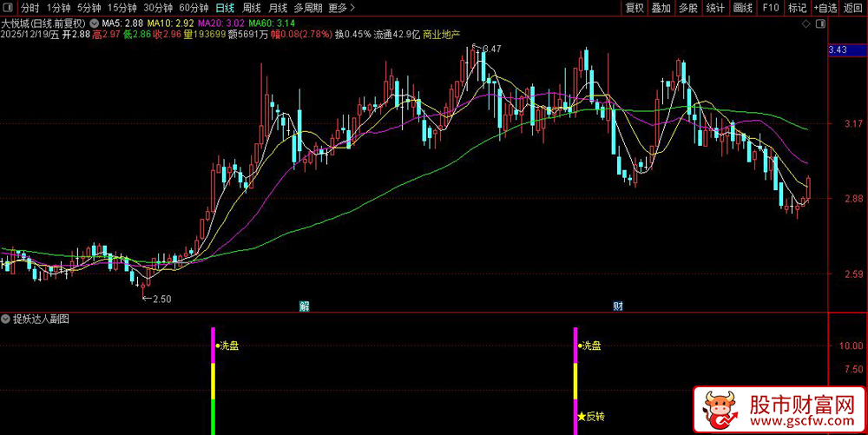Switch to 分时 intraday view
This screenshot has height=435, width=868.
point(30,8)
